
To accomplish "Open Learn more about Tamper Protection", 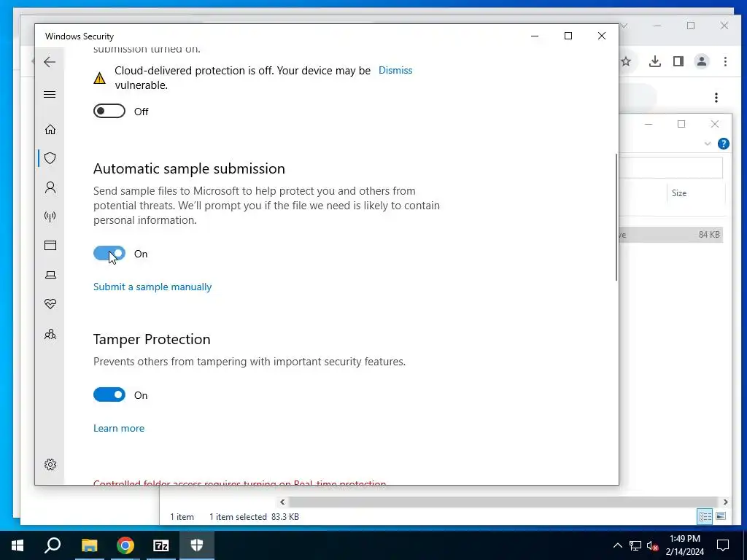I will point(119,428).
